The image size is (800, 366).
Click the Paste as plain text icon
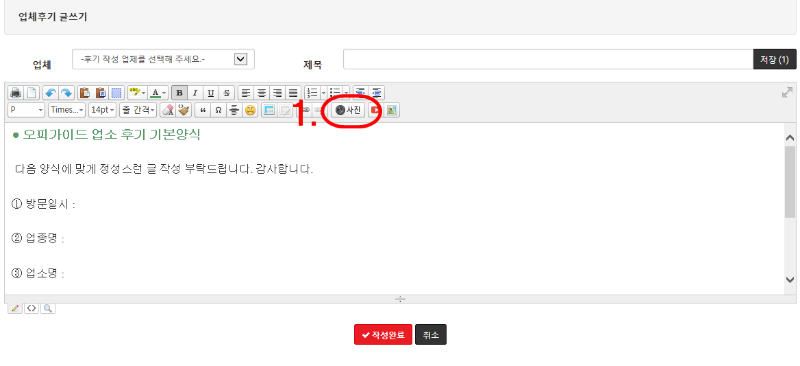[x=101, y=93]
